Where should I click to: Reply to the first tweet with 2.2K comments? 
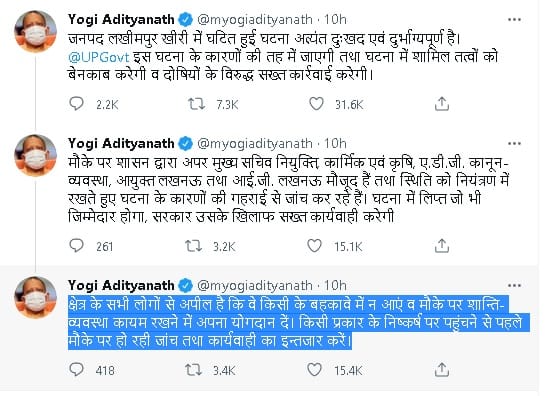click(x=76, y=104)
